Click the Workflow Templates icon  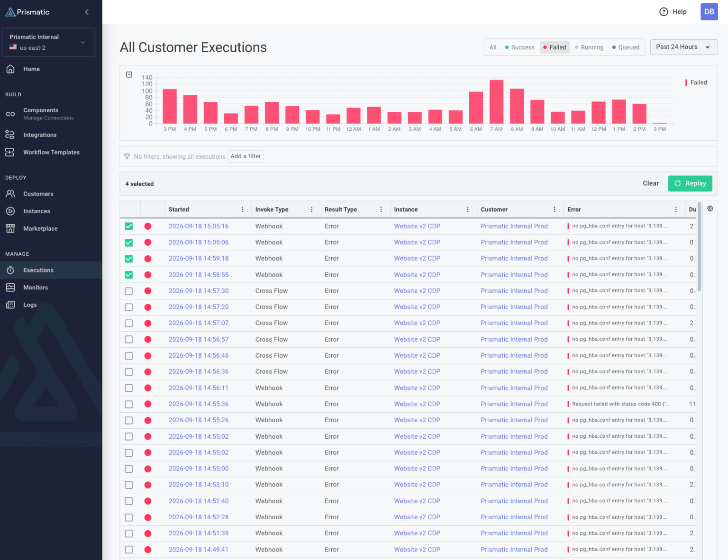[10, 152]
